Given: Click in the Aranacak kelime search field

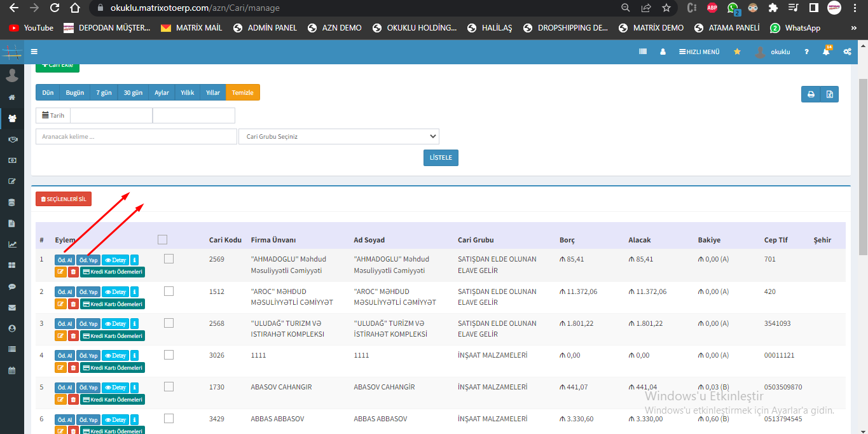Looking at the screenshot, I should [x=135, y=136].
